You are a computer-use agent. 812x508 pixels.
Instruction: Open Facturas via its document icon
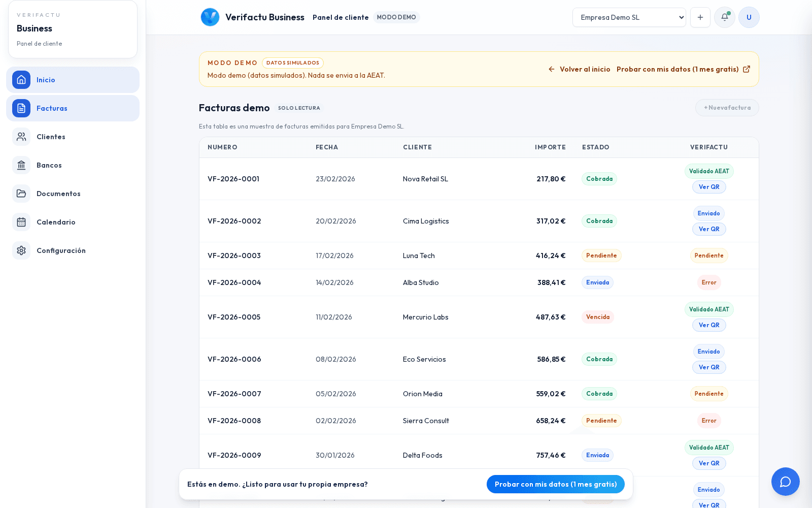click(x=21, y=108)
